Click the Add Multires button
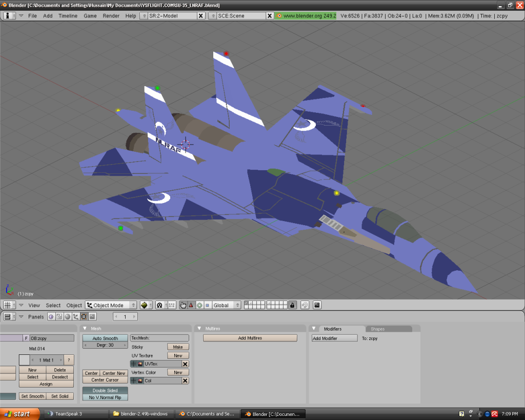 tap(250, 338)
